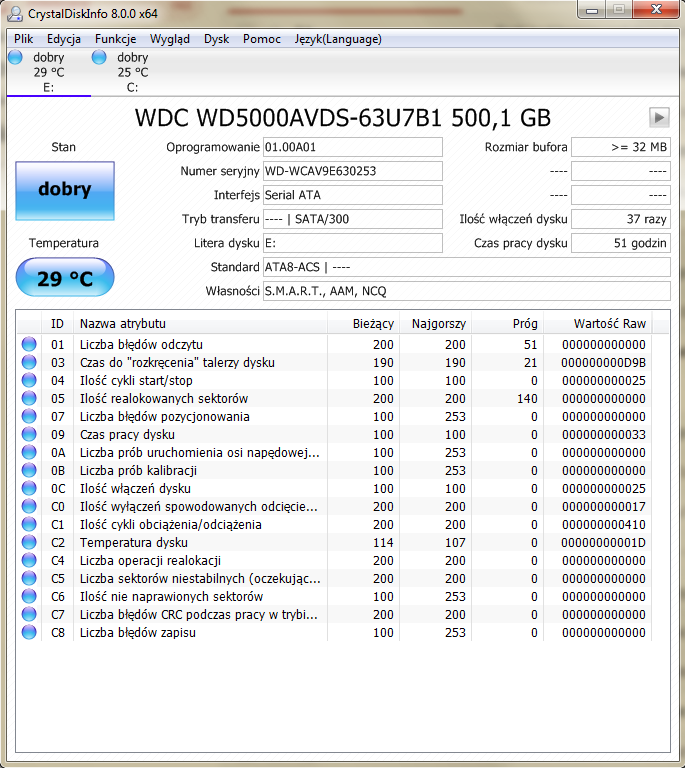Click the CrystalDiskInfo title bar app icon
This screenshot has height=768, width=685.
click(15, 14)
